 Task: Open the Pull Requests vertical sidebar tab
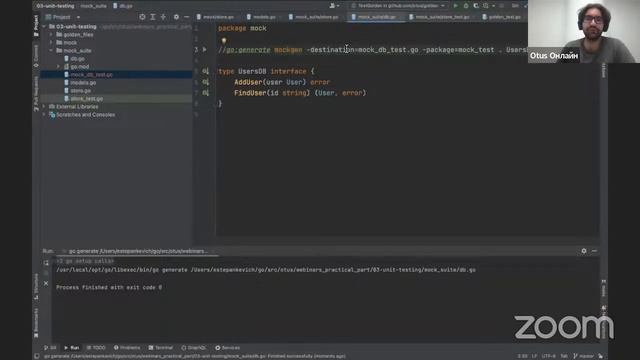point(36,94)
